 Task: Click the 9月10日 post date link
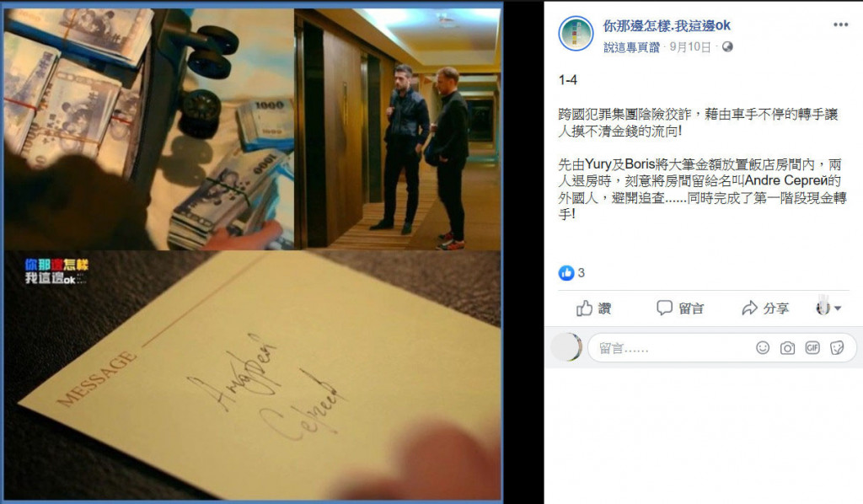[689, 47]
